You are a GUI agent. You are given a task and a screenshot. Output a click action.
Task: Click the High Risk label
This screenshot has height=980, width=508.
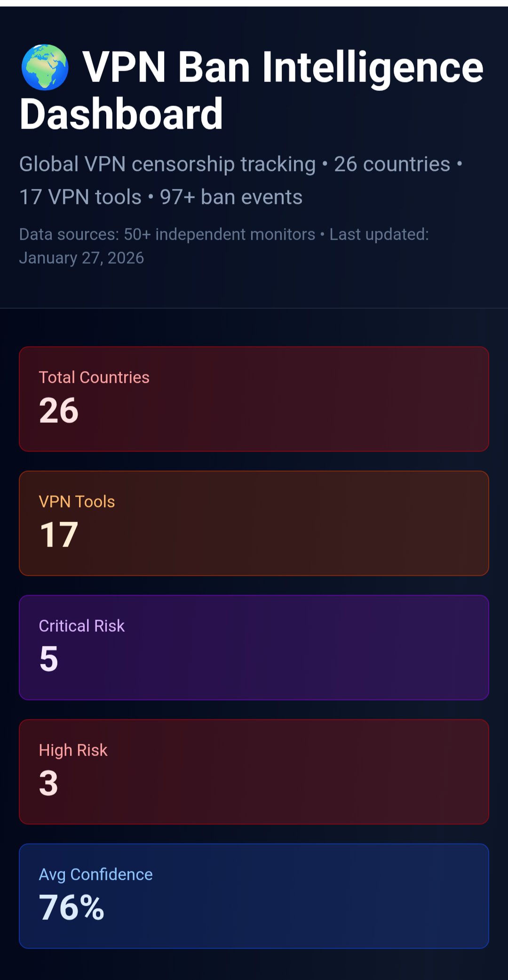click(73, 750)
